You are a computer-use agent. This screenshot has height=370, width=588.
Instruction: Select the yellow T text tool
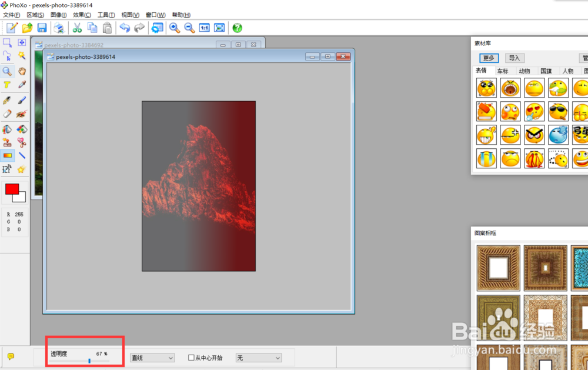tap(7, 85)
